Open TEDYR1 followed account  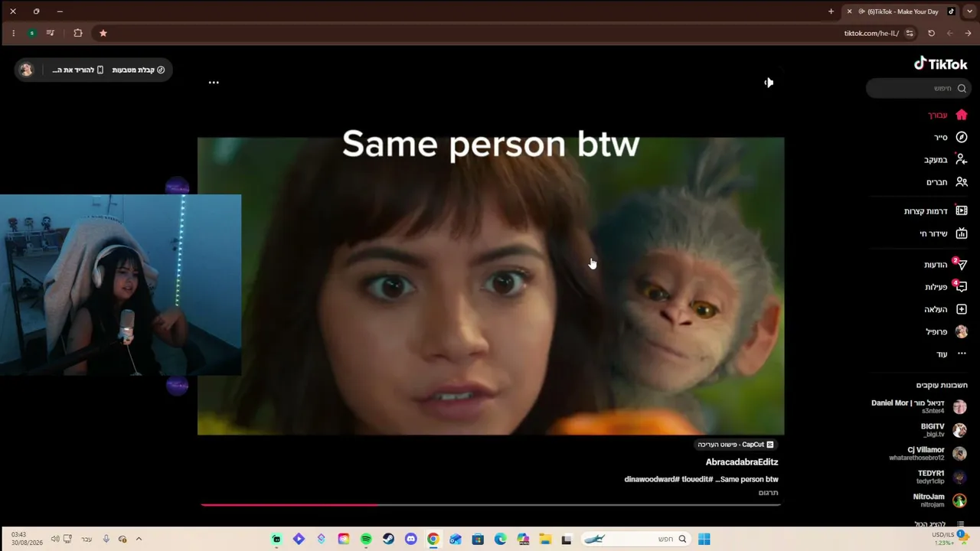(x=942, y=477)
